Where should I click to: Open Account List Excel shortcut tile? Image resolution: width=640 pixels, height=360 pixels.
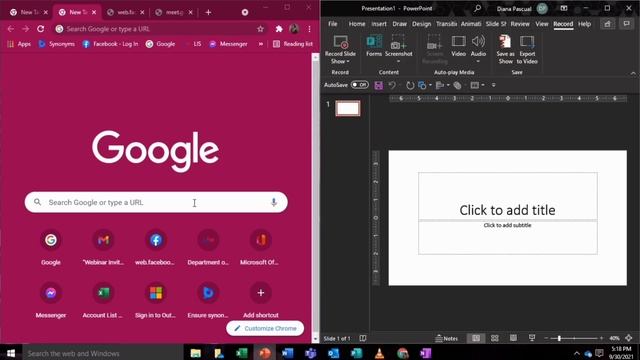pyautogui.click(x=103, y=300)
